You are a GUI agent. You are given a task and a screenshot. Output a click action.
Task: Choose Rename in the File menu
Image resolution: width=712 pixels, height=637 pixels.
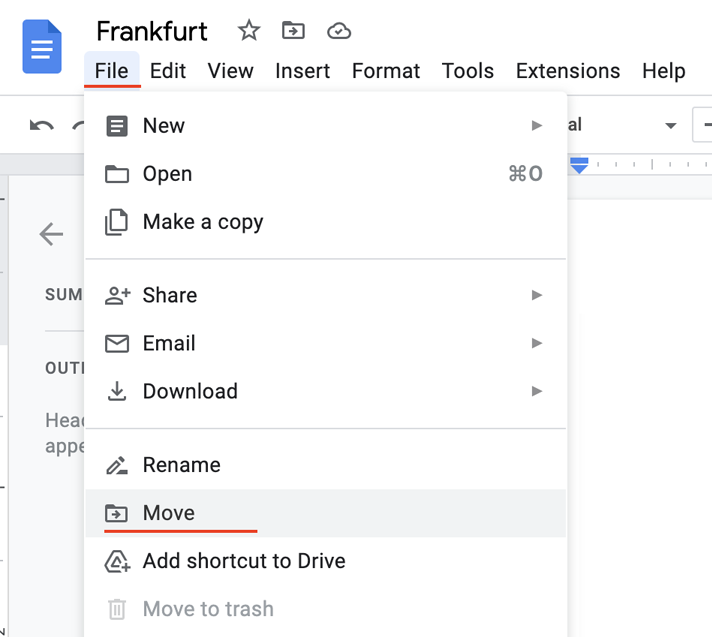tap(181, 465)
